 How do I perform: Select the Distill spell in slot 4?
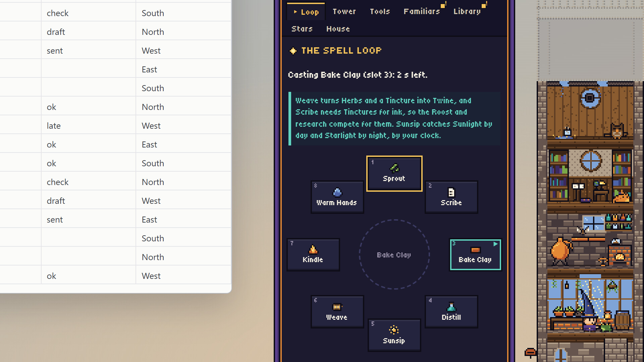451,312
